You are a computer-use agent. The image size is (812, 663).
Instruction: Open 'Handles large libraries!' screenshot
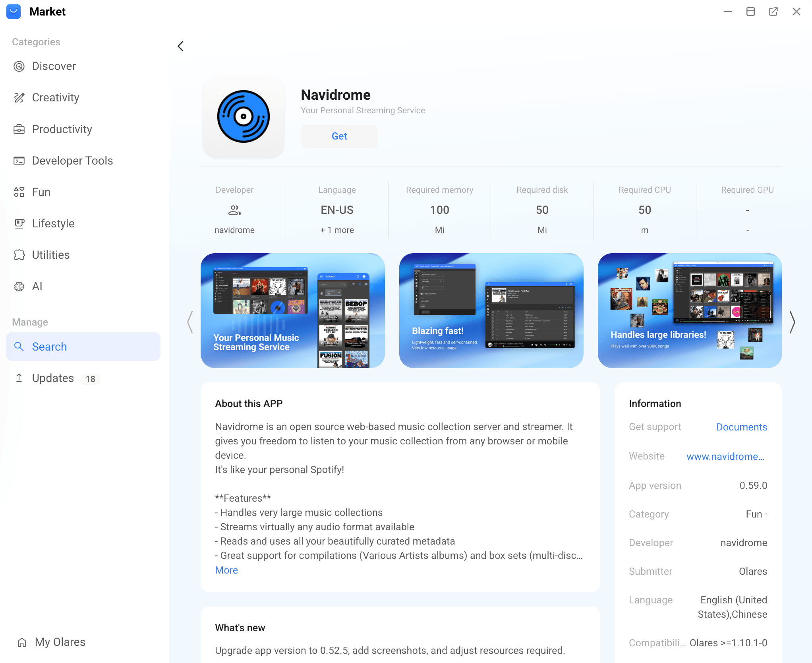tap(690, 310)
